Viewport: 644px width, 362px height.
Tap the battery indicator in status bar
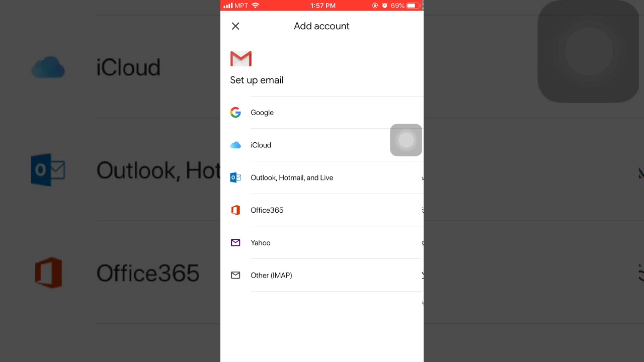coord(413,6)
